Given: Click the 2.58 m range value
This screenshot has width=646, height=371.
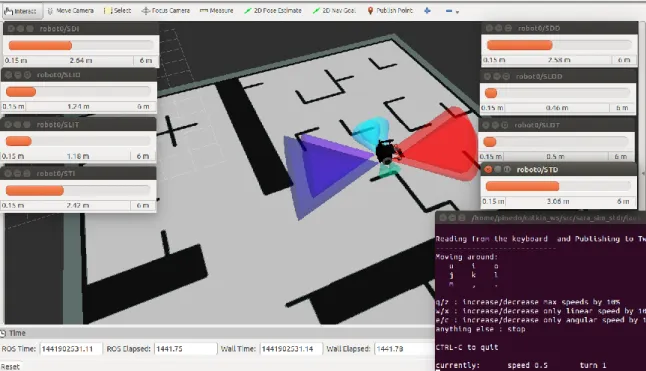Looking at the screenshot, I should (x=559, y=60).
